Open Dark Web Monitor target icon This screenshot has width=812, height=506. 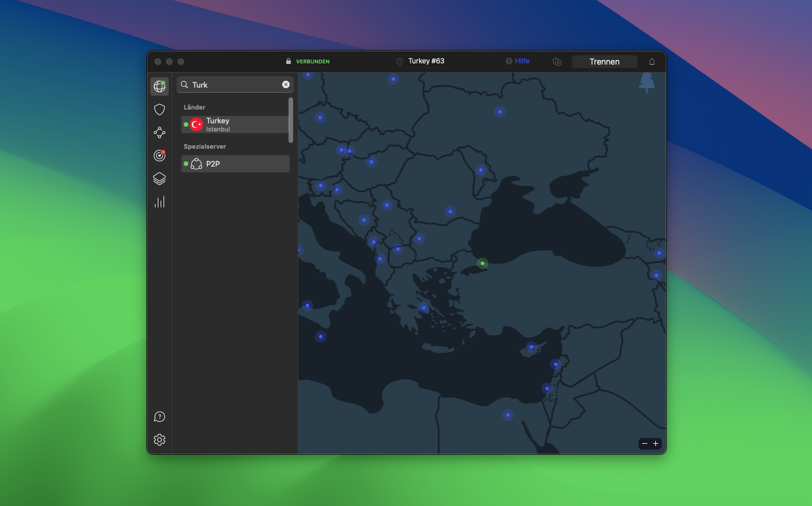(x=160, y=156)
